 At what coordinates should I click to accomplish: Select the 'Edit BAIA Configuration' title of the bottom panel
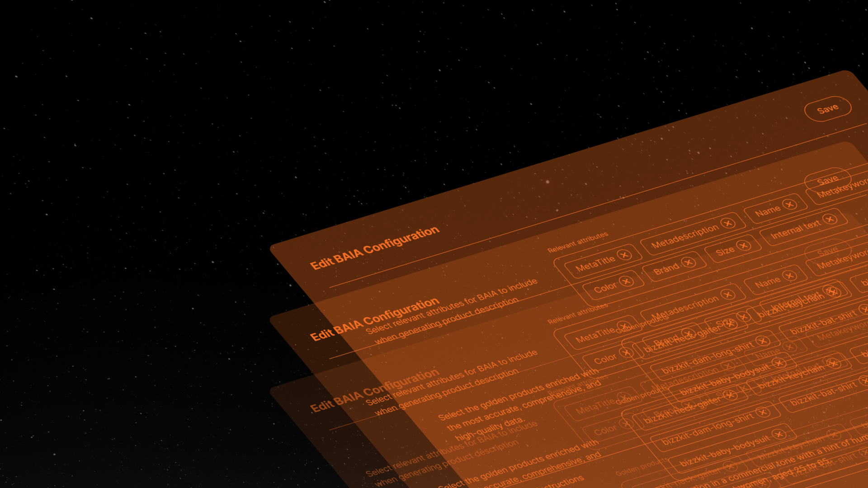(375, 390)
